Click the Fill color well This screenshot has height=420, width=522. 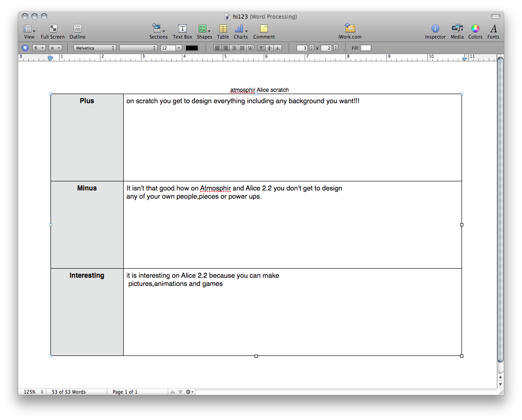[x=366, y=48]
